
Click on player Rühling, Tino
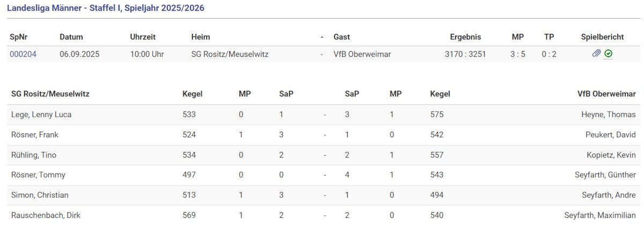tap(34, 155)
